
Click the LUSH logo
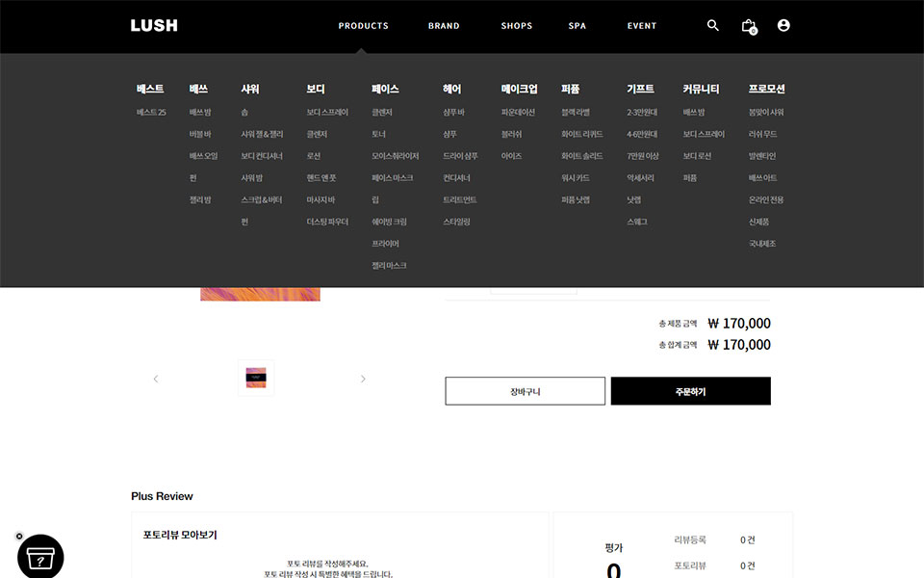tap(154, 26)
